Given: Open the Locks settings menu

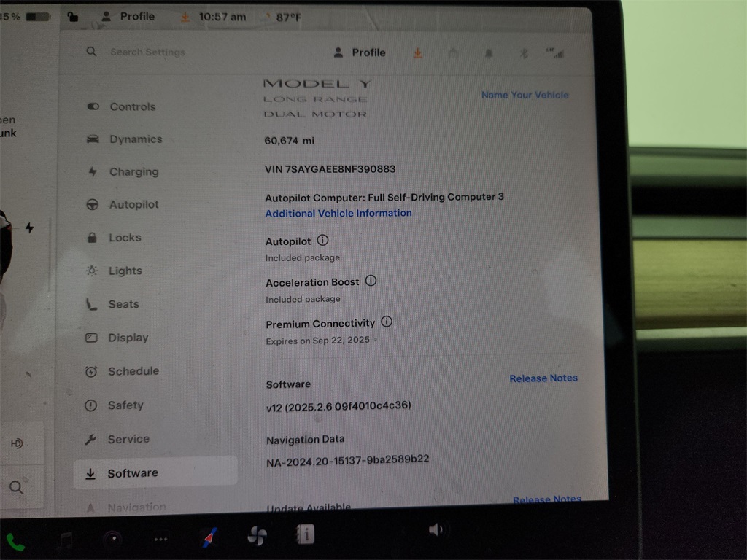Looking at the screenshot, I should tap(114, 237).
